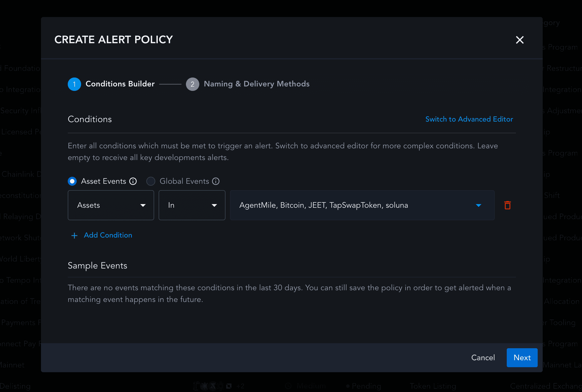Click the Asset Events info icon

pos(133,181)
